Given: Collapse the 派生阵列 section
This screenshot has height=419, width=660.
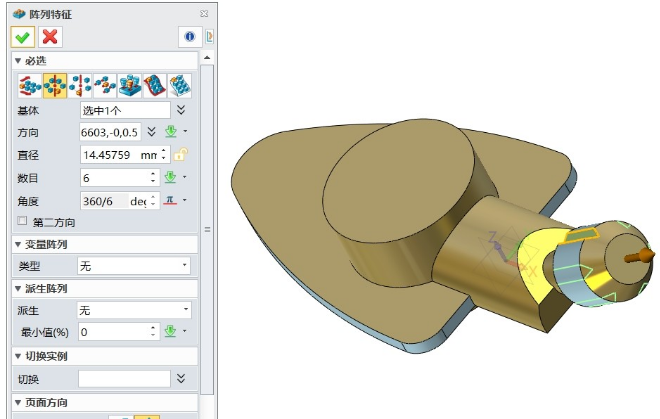Looking at the screenshot, I should (18, 289).
